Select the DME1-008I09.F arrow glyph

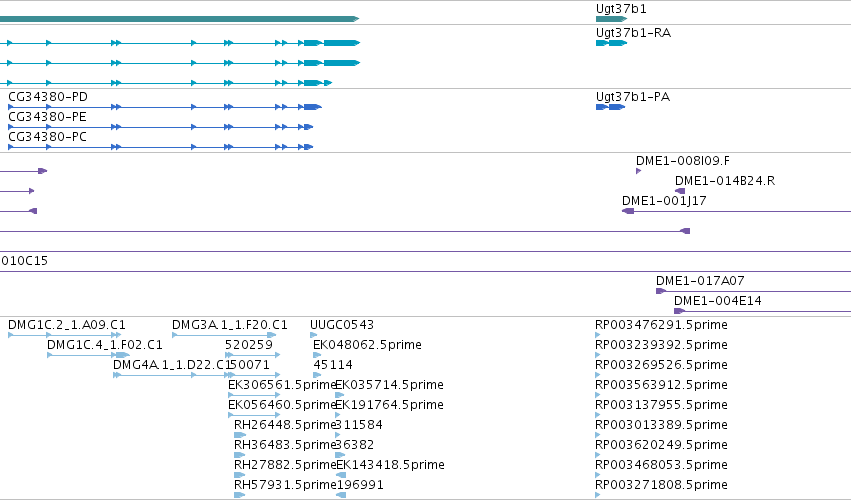(638, 171)
